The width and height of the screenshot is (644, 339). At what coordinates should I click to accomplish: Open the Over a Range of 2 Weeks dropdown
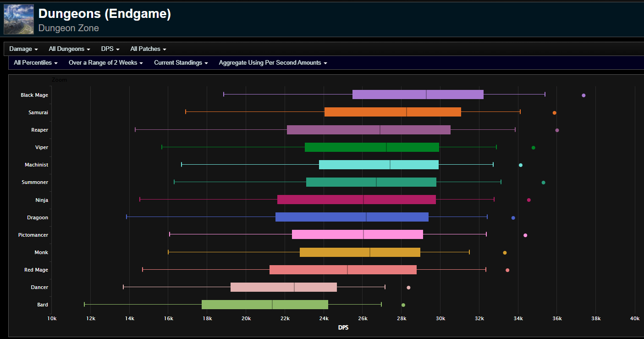(x=106, y=63)
